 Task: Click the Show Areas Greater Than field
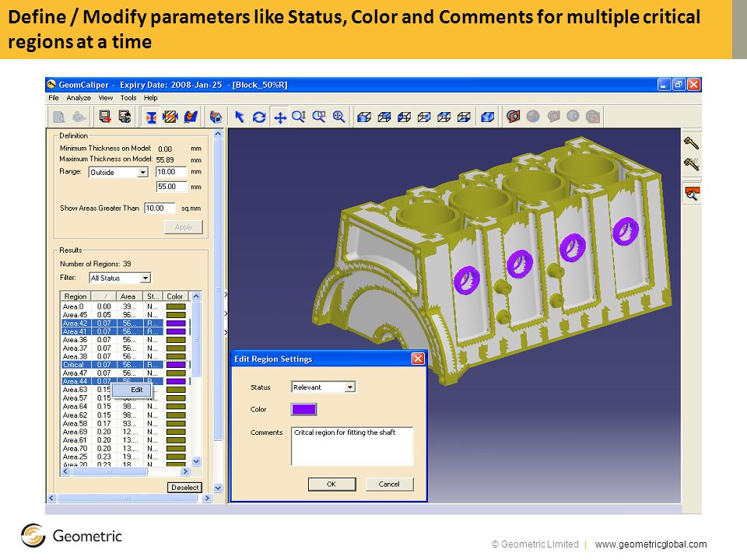point(160,208)
